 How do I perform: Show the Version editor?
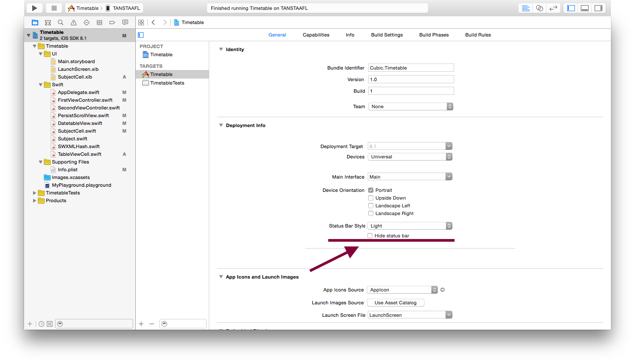point(553,8)
